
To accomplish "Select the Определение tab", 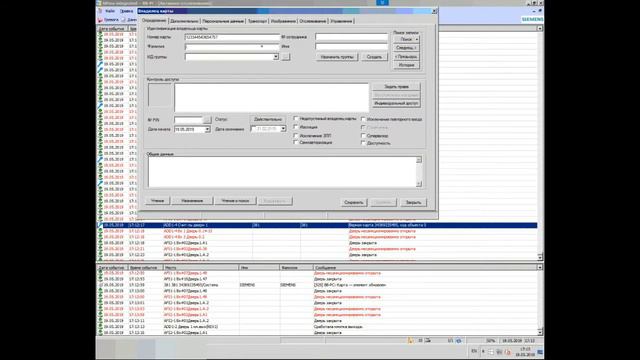I will 154,20.
